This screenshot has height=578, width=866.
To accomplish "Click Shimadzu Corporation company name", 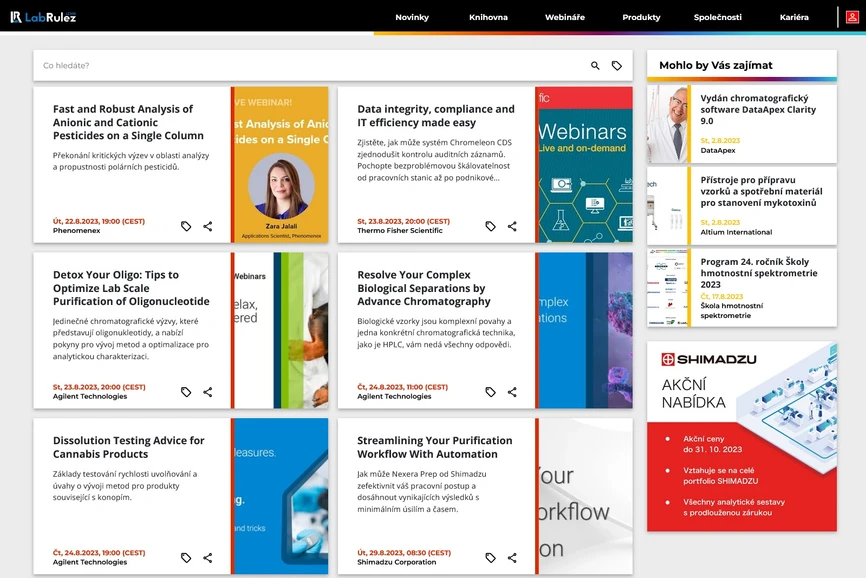I will point(397,562).
